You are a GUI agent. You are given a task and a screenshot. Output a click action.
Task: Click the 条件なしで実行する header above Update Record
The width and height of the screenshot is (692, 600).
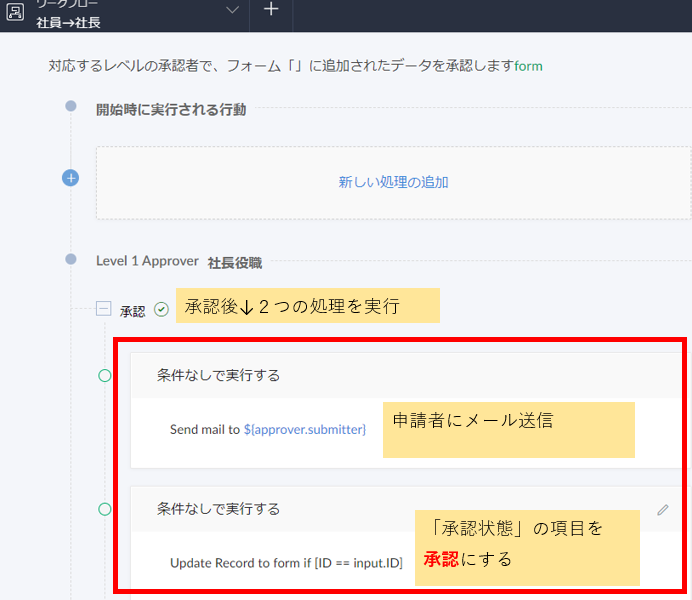click(x=218, y=509)
